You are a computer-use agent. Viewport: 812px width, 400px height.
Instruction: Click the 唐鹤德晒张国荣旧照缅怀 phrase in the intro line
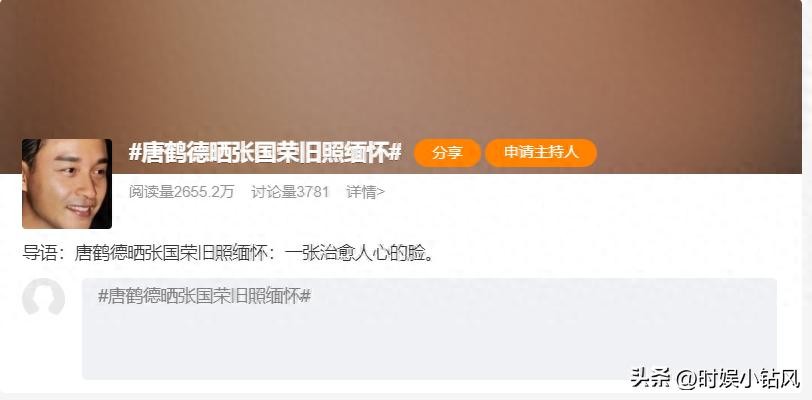[x=171, y=253]
